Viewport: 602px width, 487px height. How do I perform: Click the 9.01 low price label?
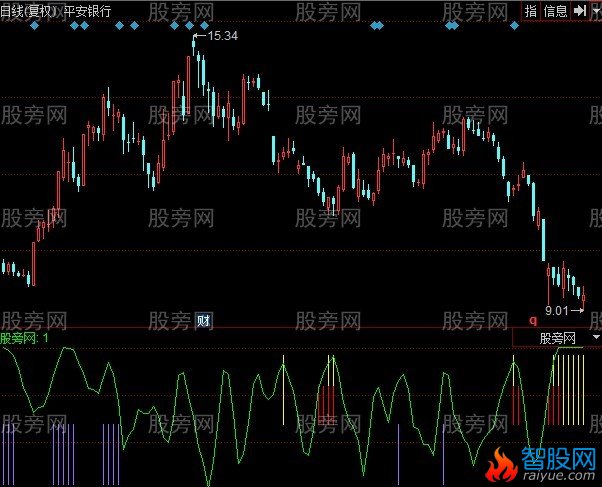[557, 310]
